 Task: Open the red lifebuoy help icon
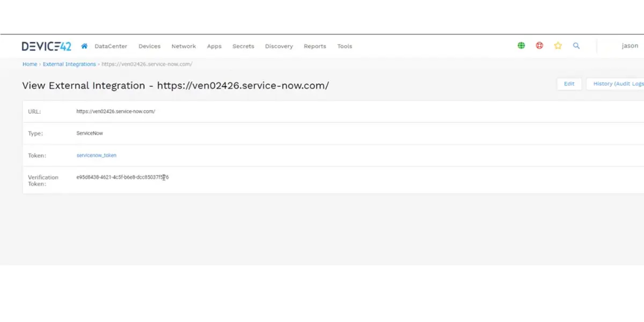(539, 46)
